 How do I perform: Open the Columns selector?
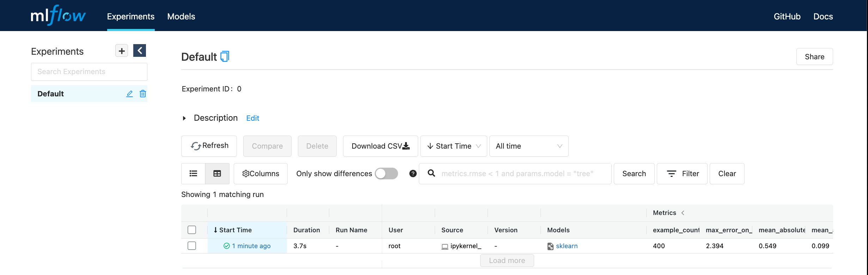point(261,173)
